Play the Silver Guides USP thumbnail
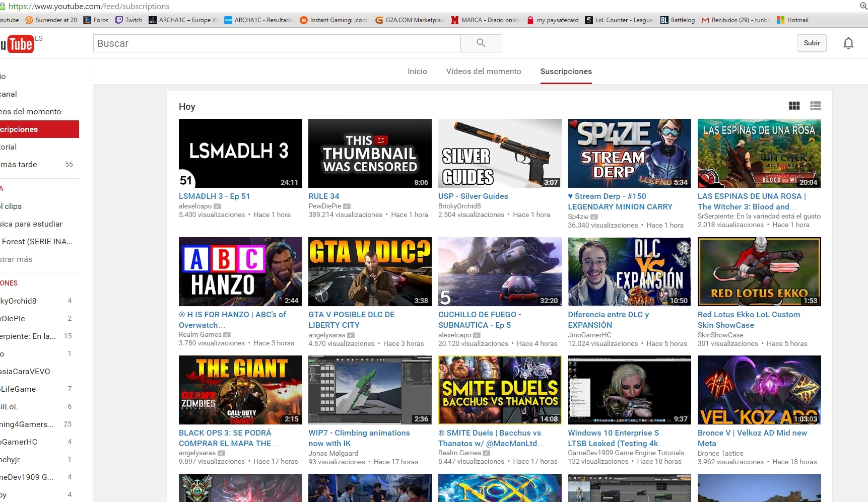The width and height of the screenshot is (868, 502). tap(500, 153)
